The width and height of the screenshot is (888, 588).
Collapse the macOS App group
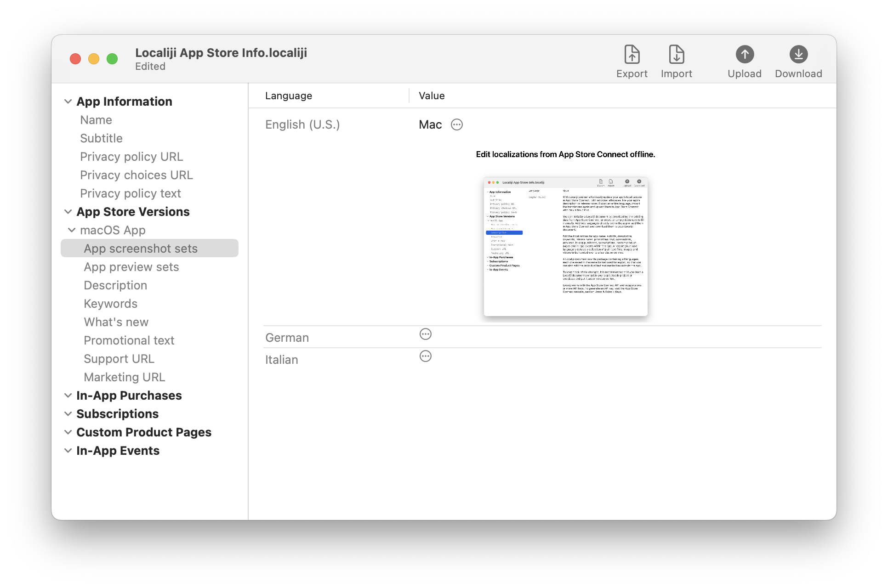[72, 230]
